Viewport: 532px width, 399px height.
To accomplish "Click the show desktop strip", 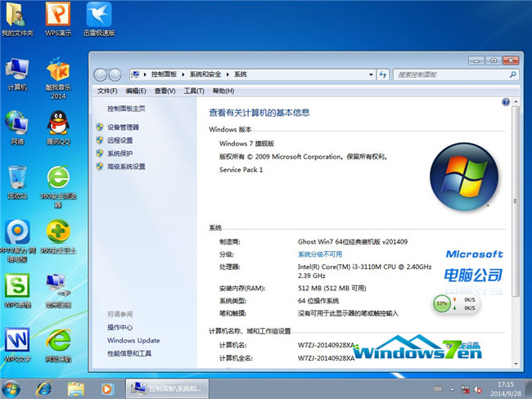I will pos(528,388).
